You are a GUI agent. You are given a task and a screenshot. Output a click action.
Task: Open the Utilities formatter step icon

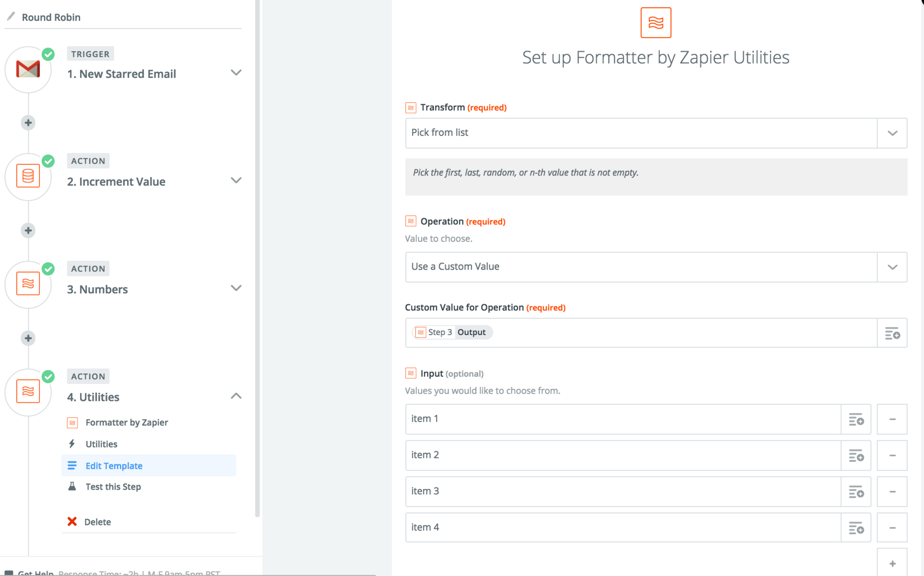[x=28, y=392]
